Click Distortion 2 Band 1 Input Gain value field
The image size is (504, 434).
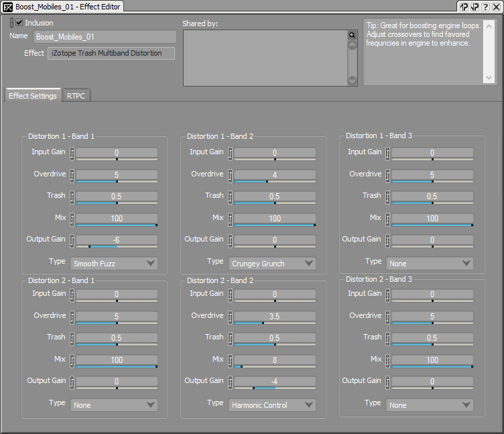pyautogui.click(x=117, y=294)
